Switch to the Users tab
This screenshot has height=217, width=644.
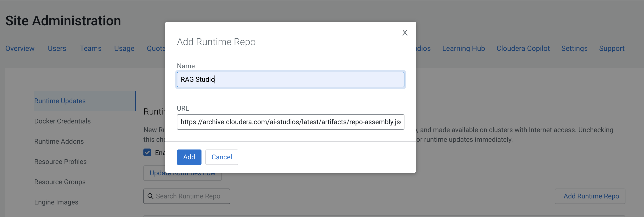tap(57, 48)
